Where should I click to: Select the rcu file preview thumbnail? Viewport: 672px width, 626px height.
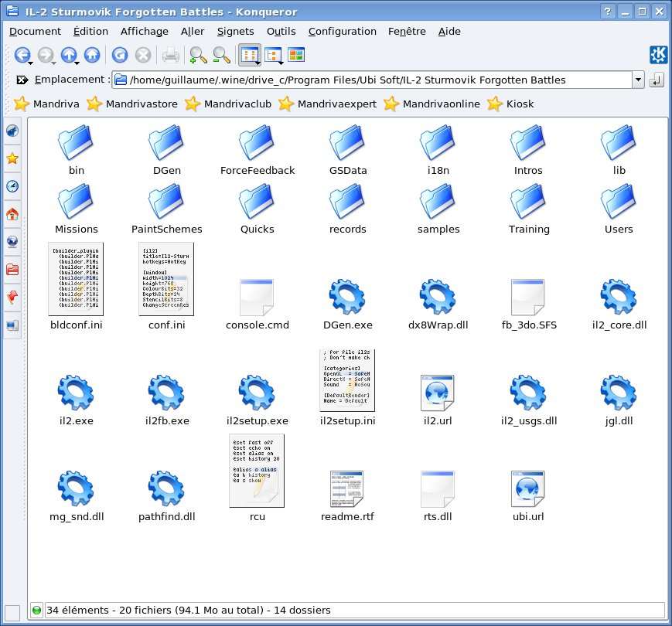pos(257,471)
